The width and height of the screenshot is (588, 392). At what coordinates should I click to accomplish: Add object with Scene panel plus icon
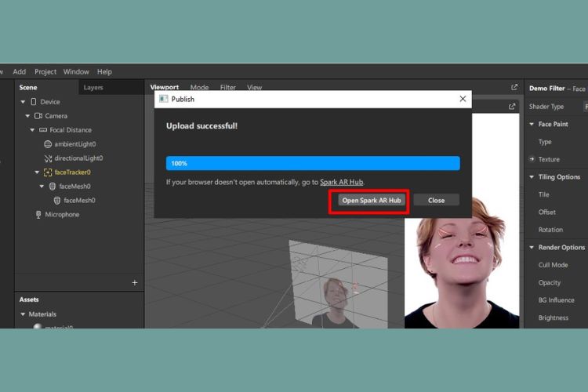coord(135,282)
